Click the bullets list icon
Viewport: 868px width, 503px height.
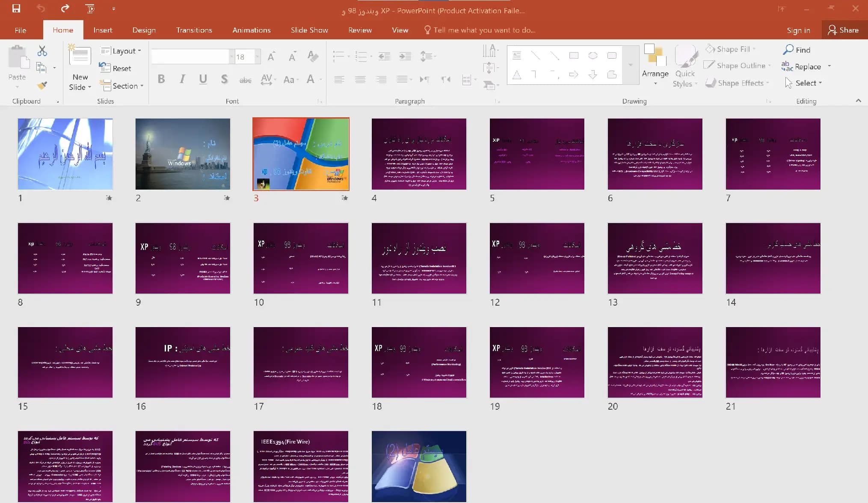tap(339, 56)
